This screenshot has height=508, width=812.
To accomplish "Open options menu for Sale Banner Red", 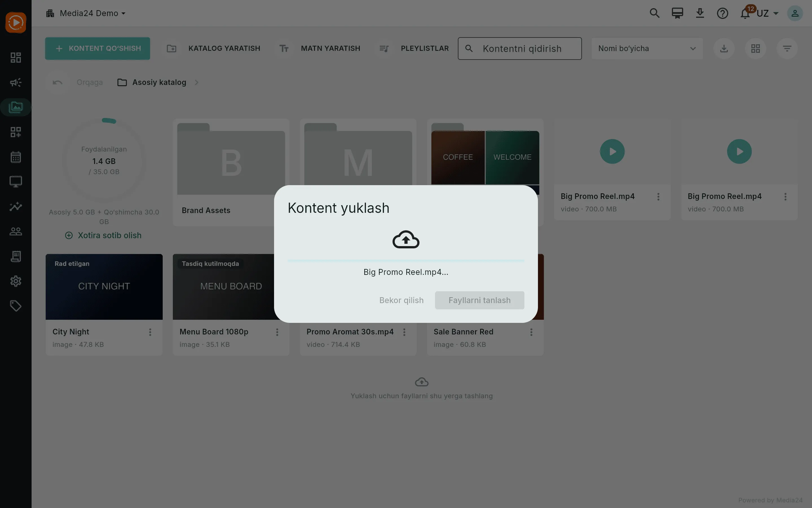I will (x=531, y=332).
